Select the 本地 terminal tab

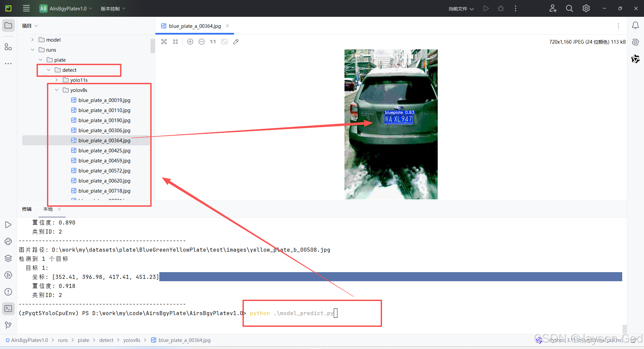tap(48, 209)
